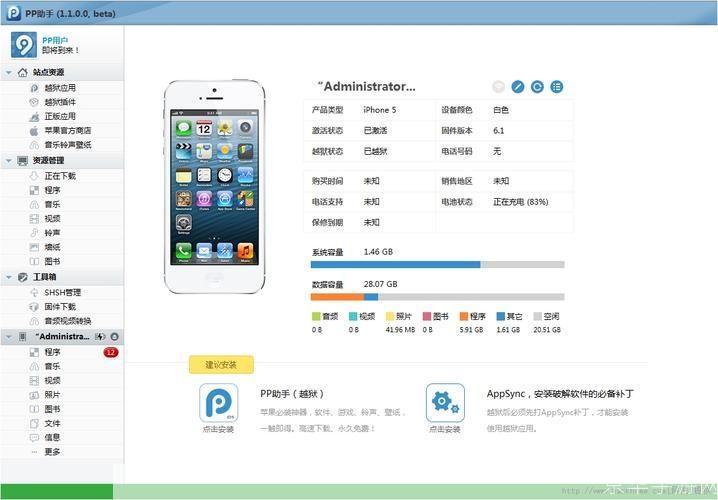Image resolution: width=718 pixels, height=500 pixels.
Task: Click the list details icon beside the device name
Action: click(557, 87)
